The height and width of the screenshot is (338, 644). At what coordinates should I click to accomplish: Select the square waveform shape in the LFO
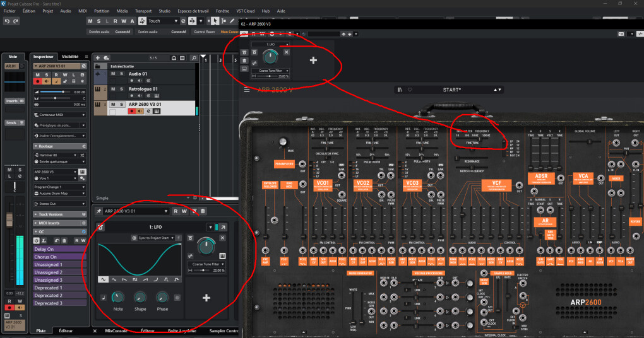point(134,279)
